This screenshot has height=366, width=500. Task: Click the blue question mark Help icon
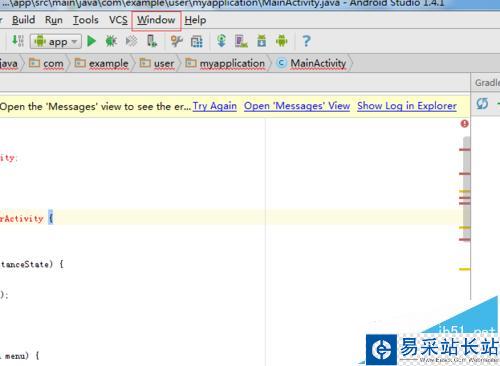point(306,41)
